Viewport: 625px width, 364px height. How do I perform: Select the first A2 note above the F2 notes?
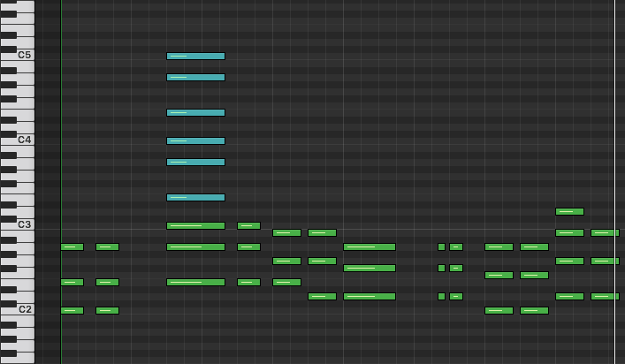(499, 246)
